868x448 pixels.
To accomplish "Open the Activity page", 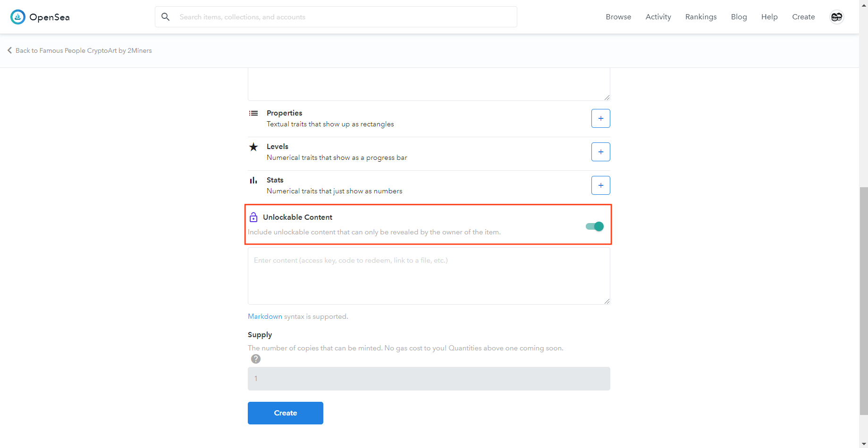I will point(658,17).
